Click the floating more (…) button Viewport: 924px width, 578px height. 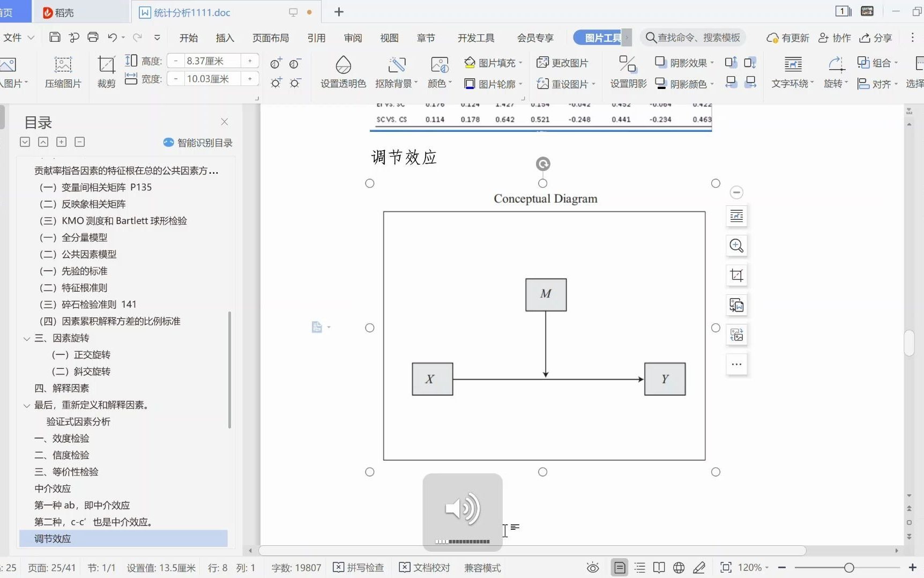coord(736,365)
